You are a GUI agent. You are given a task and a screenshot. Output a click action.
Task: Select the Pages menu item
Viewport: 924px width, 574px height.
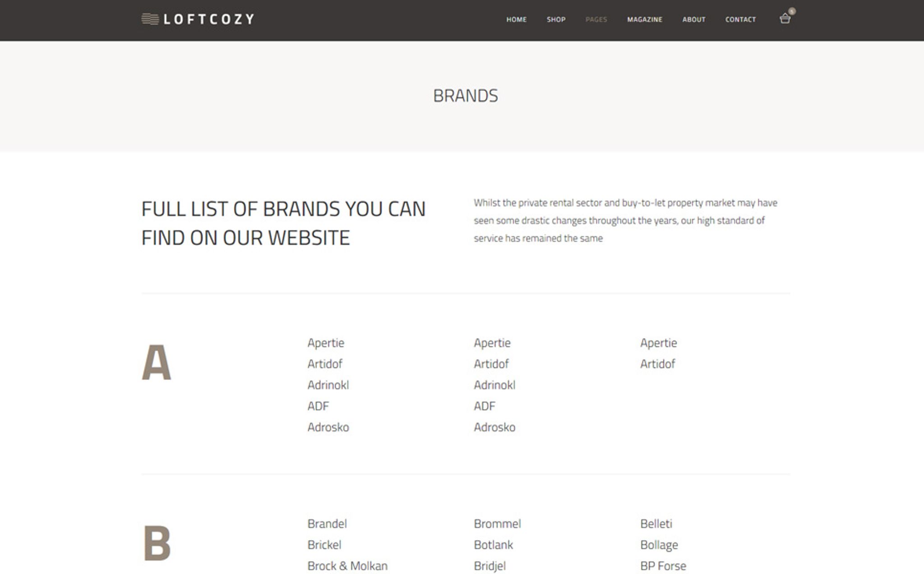596,19
